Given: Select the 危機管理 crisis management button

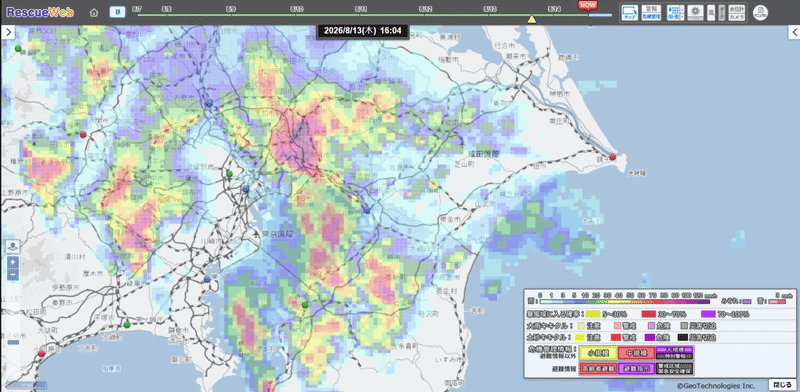Looking at the screenshot, I should pos(652,16).
